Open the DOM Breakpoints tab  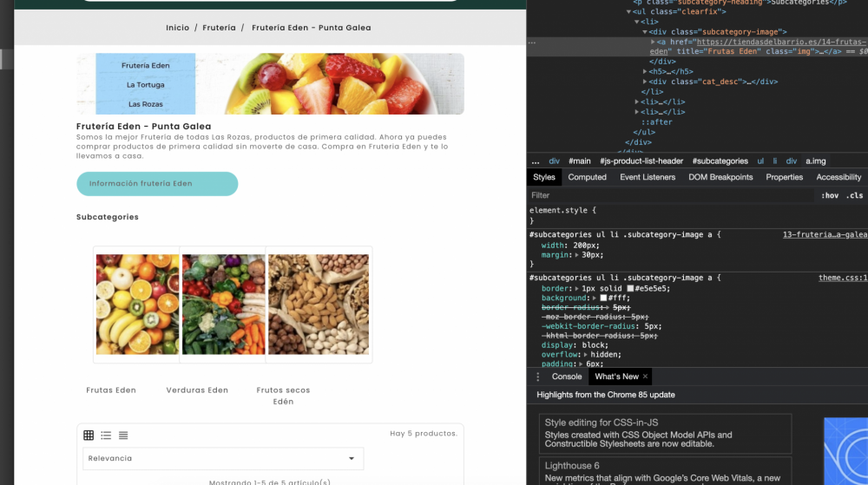tap(720, 178)
